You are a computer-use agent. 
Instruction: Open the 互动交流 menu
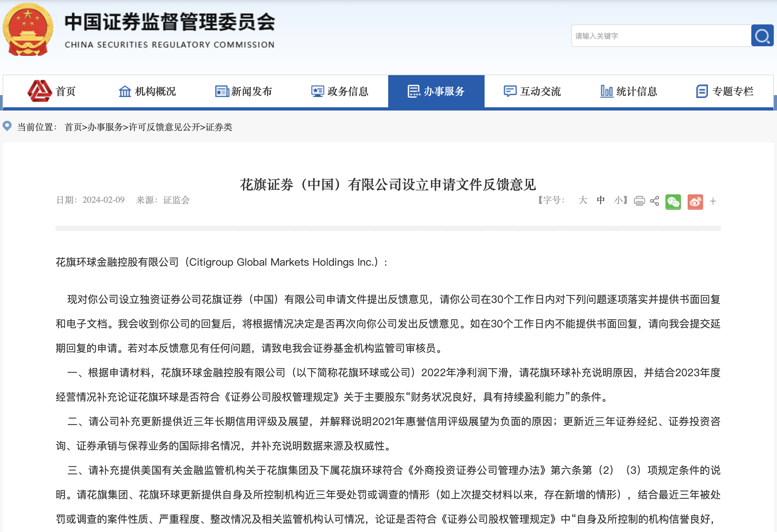click(531, 91)
